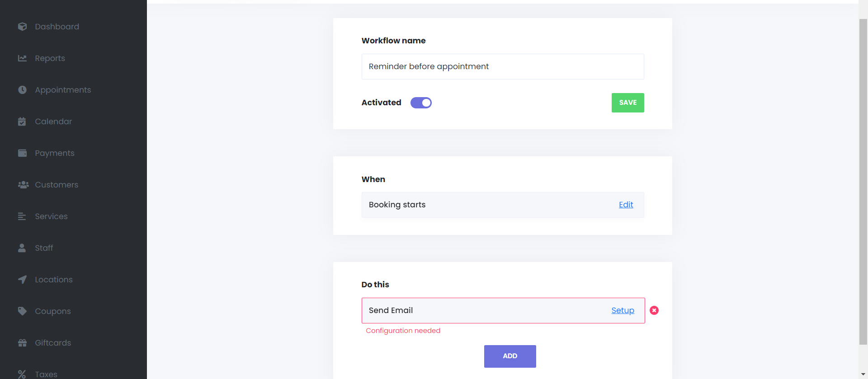Click the Coupons tag icon
868x379 pixels.
click(22, 311)
